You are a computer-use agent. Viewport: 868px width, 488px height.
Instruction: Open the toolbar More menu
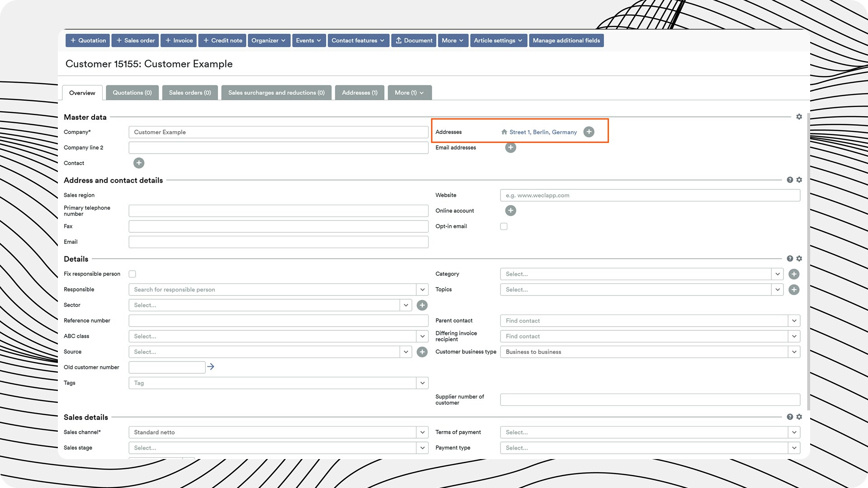(453, 41)
